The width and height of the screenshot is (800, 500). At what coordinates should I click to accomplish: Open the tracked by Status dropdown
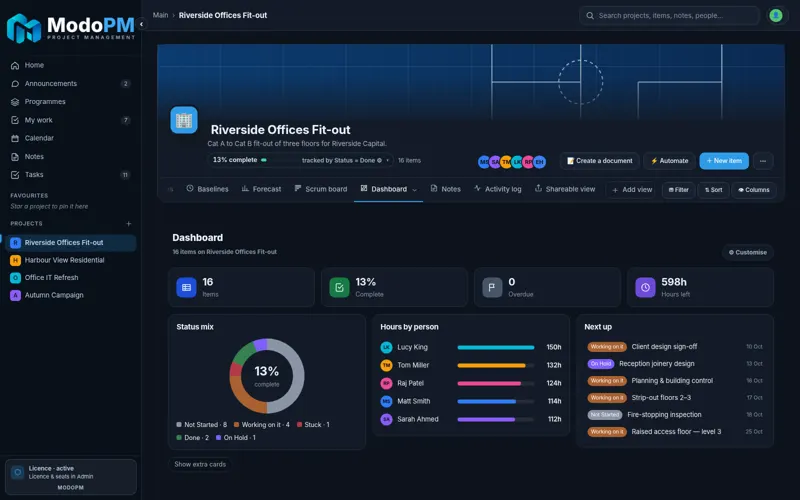coord(346,160)
